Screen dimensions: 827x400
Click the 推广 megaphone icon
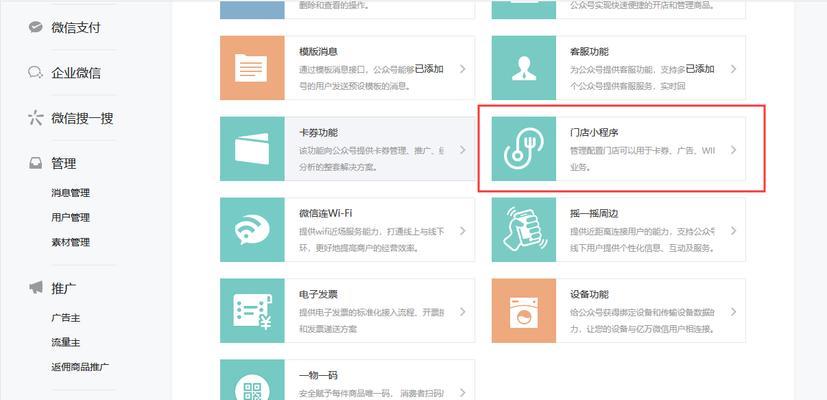point(35,288)
